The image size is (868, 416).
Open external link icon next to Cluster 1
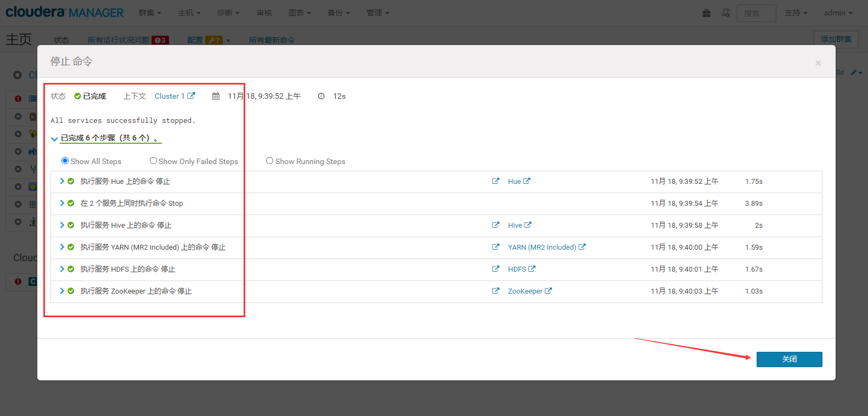point(191,95)
